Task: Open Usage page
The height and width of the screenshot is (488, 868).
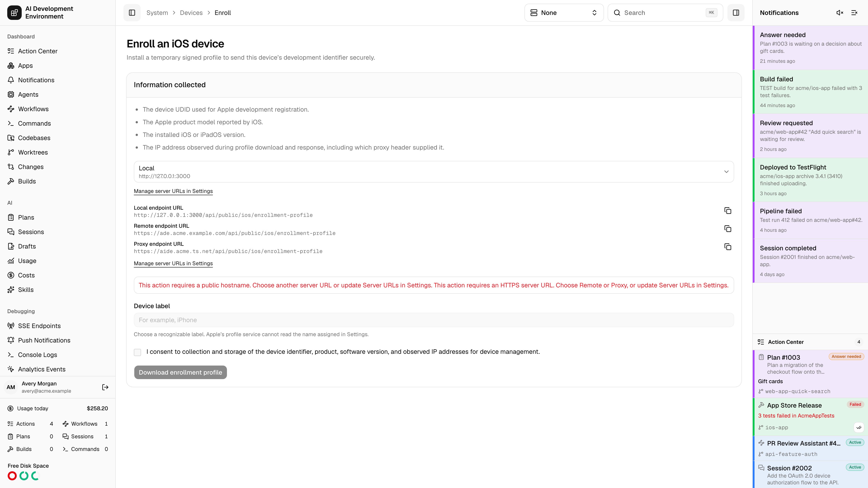Action: (x=58, y=261)
